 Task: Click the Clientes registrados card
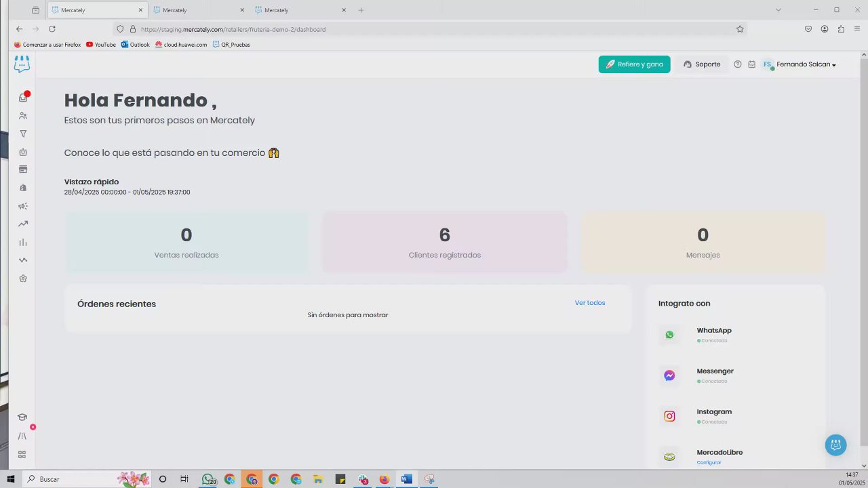[x=445, y=243]
